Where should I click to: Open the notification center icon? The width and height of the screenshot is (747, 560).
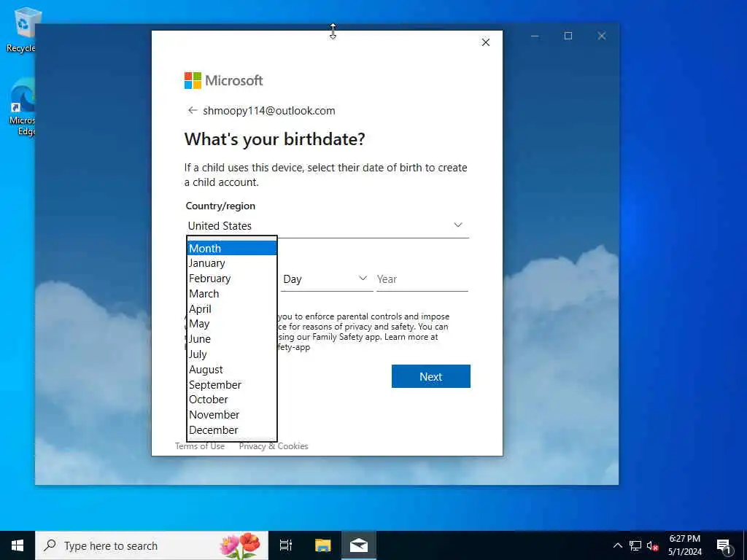(724, 545)
